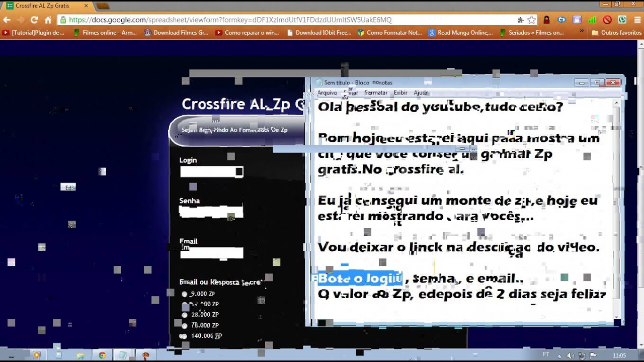Click the puzzle-piece plugin icon in address bar
Screen dimensions: 644x362
521,20
